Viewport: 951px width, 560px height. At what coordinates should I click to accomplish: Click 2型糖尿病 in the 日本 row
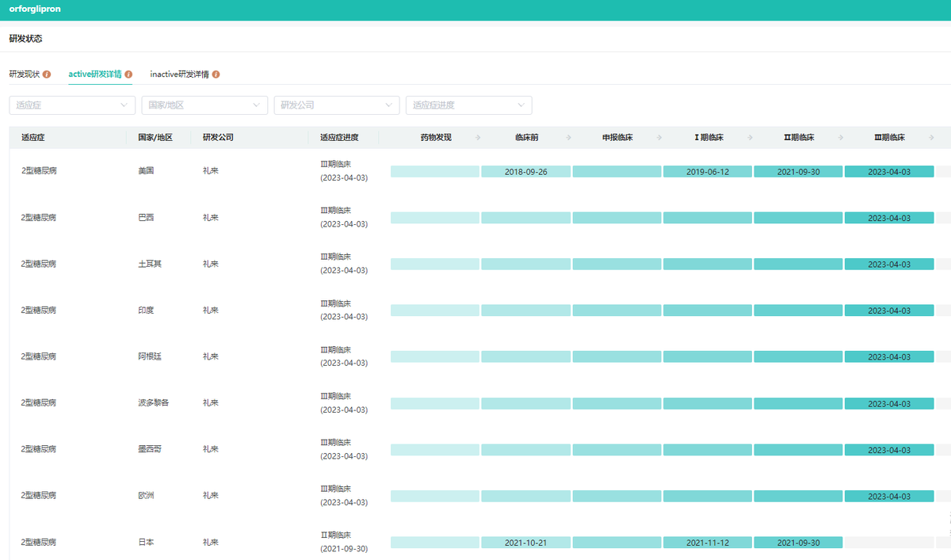(x=39, y=543)
